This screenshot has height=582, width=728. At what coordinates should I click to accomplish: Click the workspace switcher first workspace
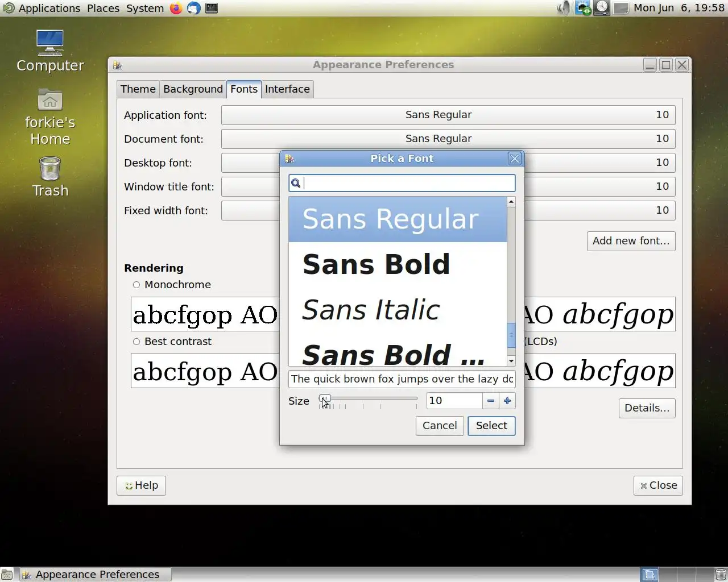[x=650, y=575]
